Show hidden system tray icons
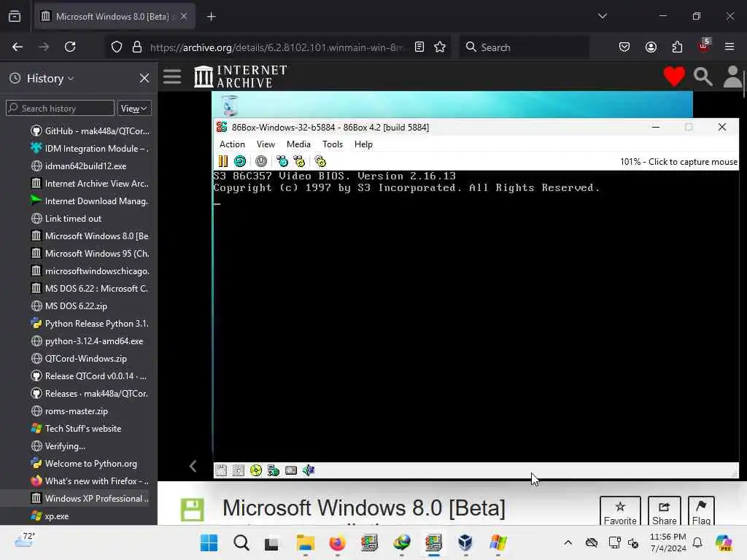Screen dimensions: 747x560 (568, 542)
